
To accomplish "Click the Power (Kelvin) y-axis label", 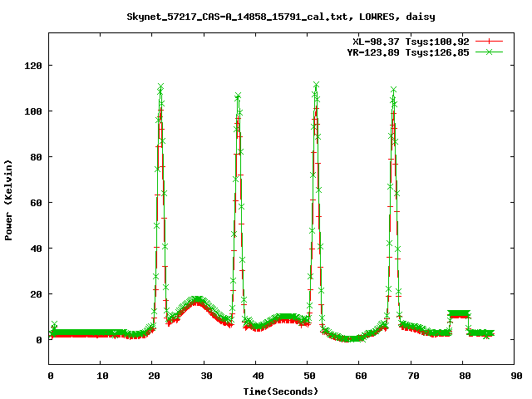I will coord(8,200).
